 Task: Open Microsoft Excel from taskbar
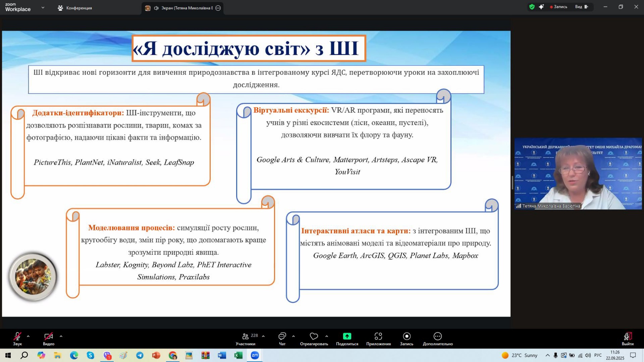click(x=238, y=355)
